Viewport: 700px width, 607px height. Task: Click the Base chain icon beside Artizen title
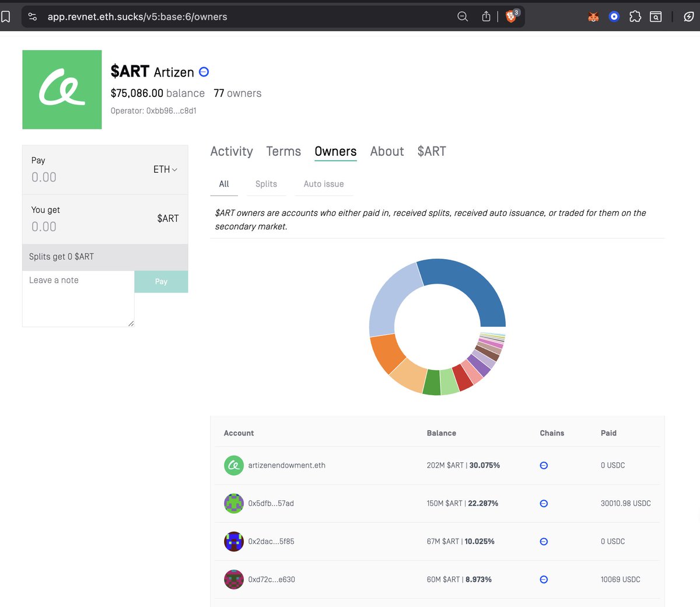tap(204, 72)
